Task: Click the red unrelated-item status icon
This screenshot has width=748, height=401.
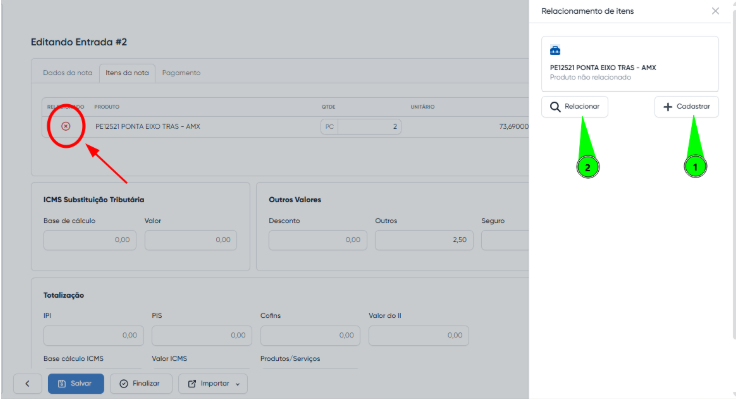Action: point(66,126)
